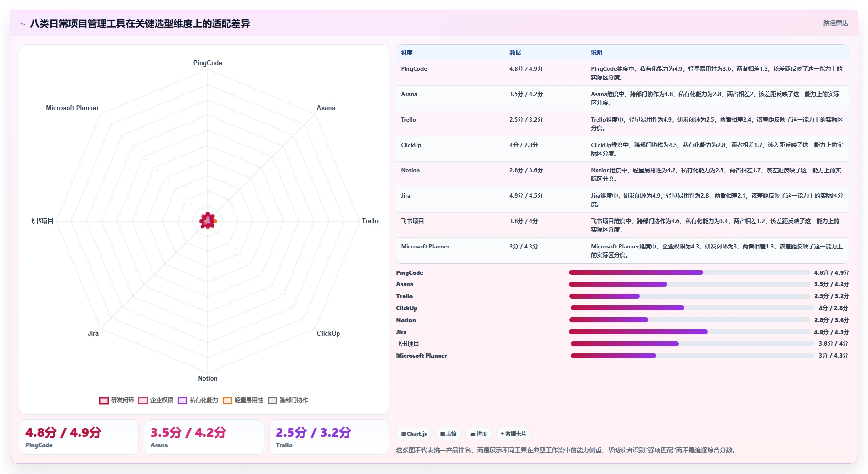
Task: Click the Jira axis label on the radar
Action: pyautogui.click(x=93, y=334)
